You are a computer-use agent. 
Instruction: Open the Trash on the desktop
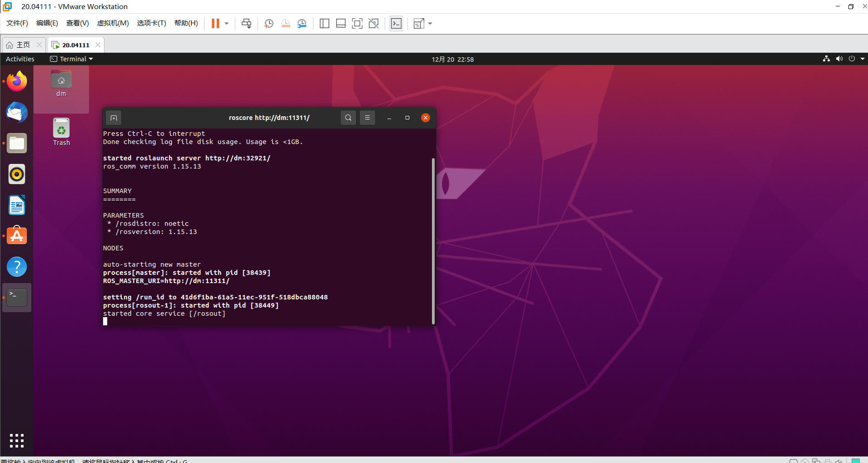pos(61,129)
